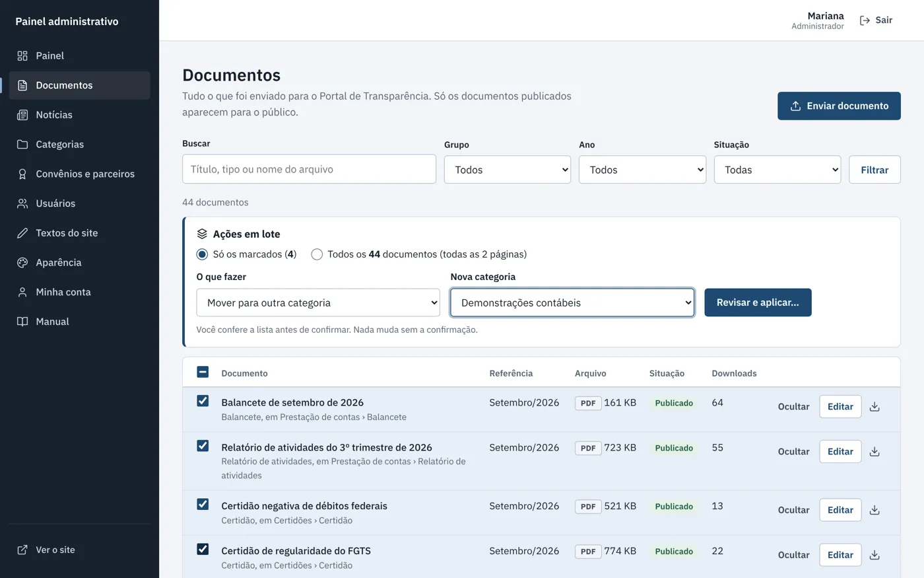This screenshot has height=578, width=924.
Task: Open Notícias section in sidebar
Action: coord(79,115)
